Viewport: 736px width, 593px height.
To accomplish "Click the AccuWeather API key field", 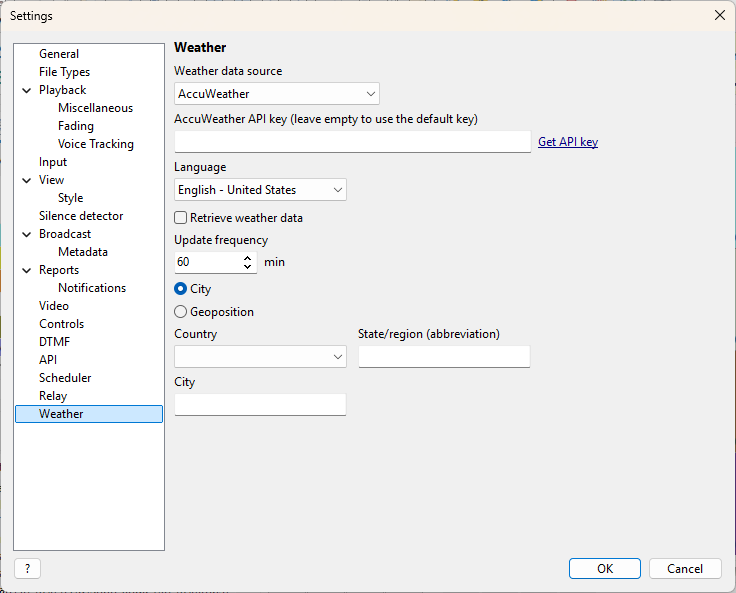I will 353,142.
